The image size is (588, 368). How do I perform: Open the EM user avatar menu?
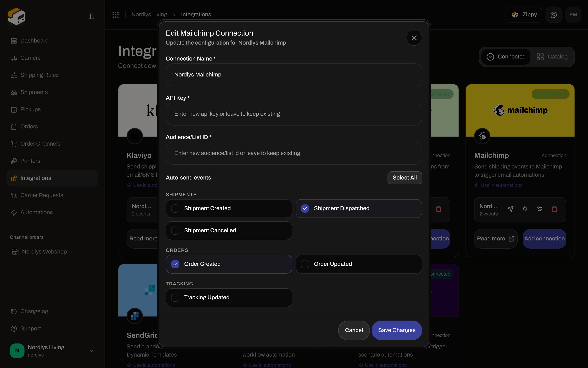(x=573, y=15)
